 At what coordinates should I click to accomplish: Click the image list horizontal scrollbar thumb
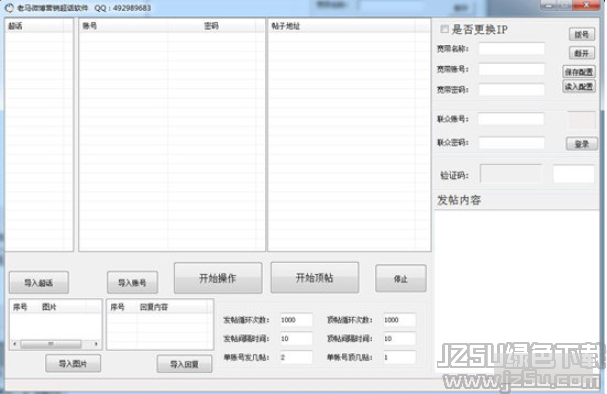click(51, 344)
